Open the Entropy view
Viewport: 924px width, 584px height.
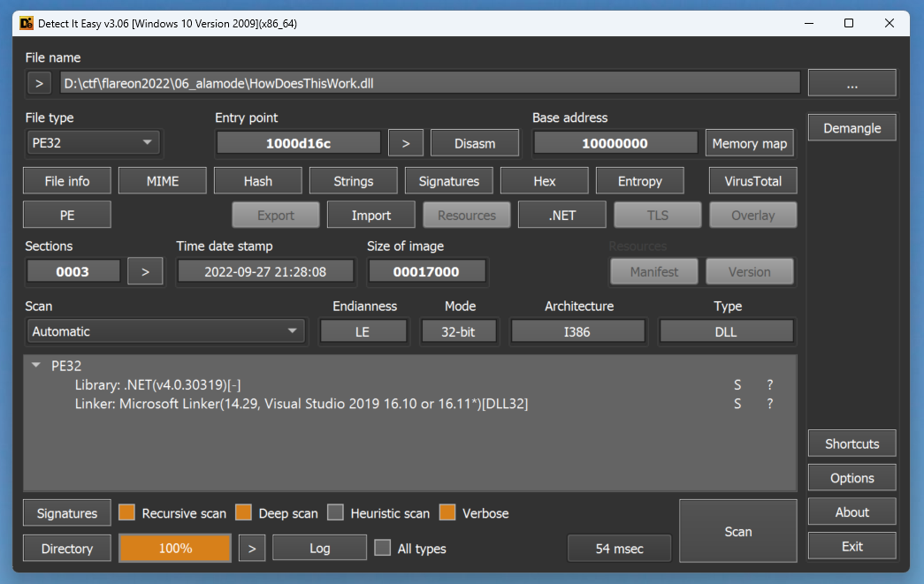point(640,181)
